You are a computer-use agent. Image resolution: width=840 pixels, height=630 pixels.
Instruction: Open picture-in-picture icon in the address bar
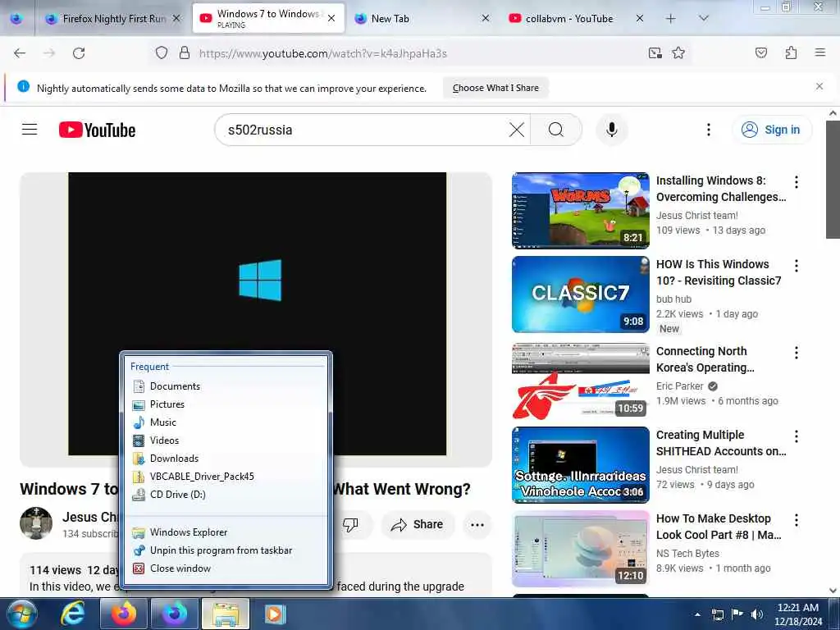tap(655, 53)
